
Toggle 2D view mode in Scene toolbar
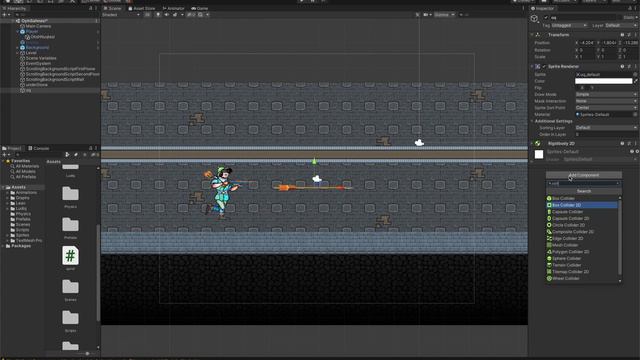(147, 15)
